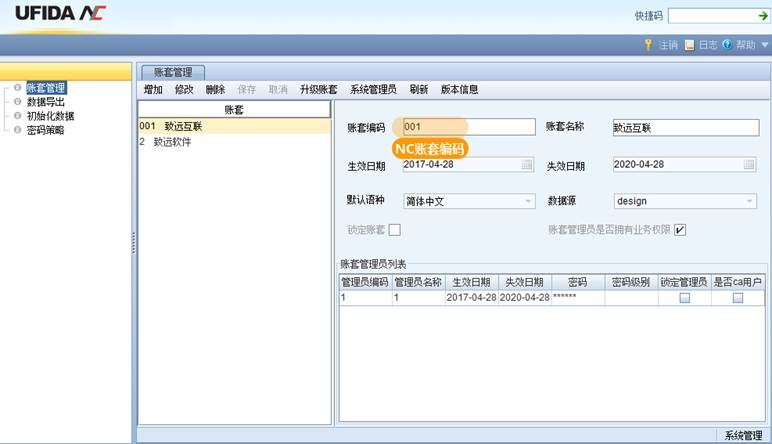Image resolution: width=772 pixels, height=444 pixels.
Task: Click the 管理员编码 column header
Action: click(x=365, y=282)
